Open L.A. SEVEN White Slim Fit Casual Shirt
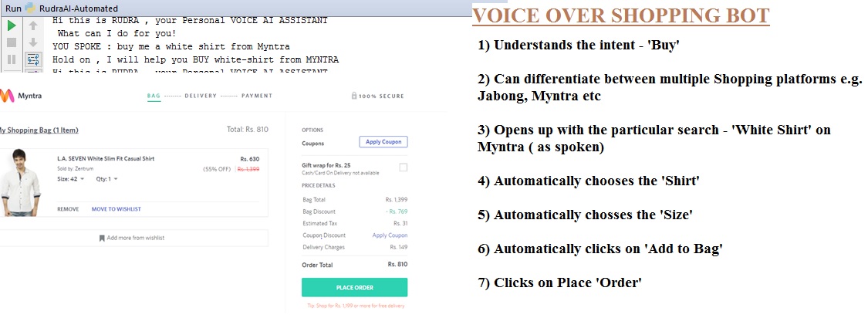This screenshot has height=318, width=868. [x=106, y=159]
